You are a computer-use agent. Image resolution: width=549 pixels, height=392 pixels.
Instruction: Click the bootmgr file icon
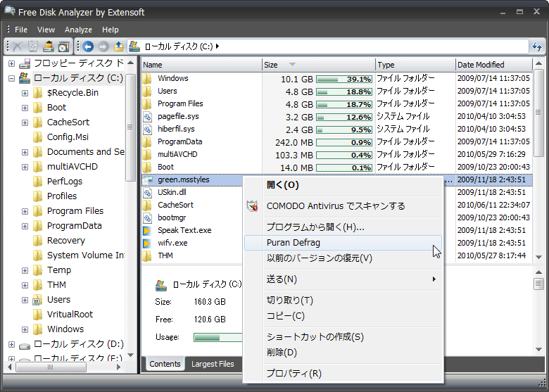tap(147, 218)
